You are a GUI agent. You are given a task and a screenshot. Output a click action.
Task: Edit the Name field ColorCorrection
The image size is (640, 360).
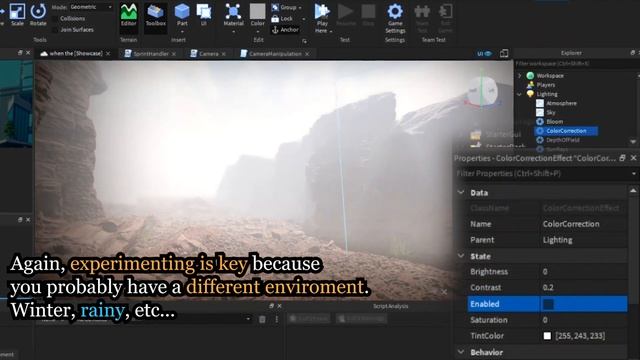pos(583,224)
